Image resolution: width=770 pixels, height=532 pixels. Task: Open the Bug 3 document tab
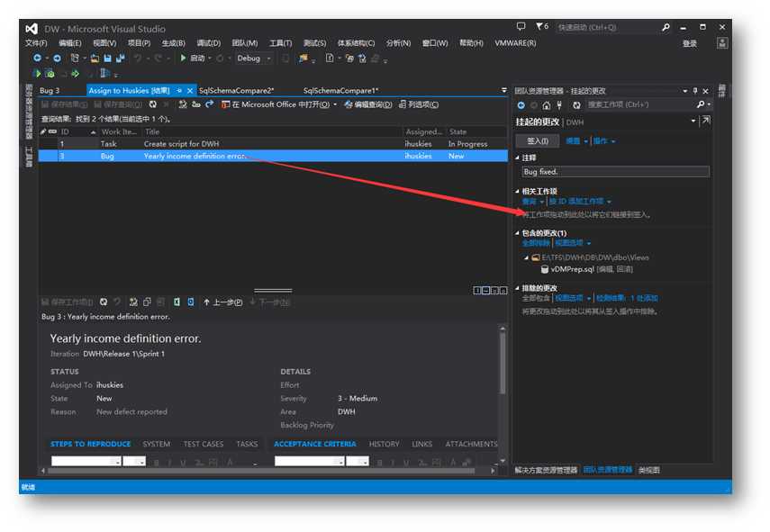click(50, 91)
